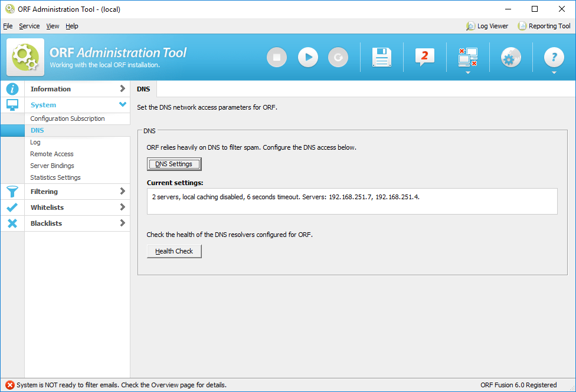Collapse the System section chevron
This screenshot has height=392, width=576.
[x=123, y=104]
